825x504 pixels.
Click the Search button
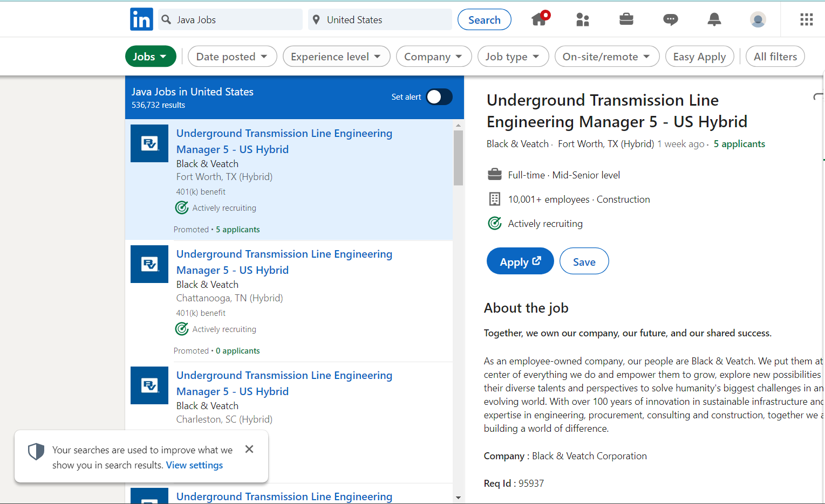pos(485,20)
